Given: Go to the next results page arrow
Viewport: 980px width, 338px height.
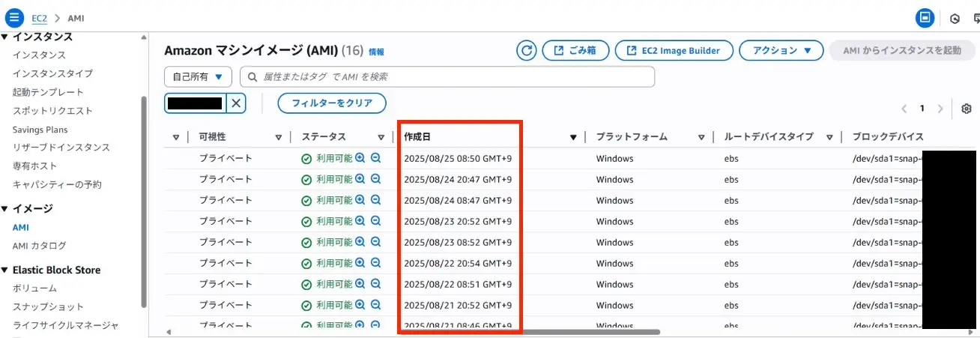Looking at the screenshot, I should click(940, 109).
